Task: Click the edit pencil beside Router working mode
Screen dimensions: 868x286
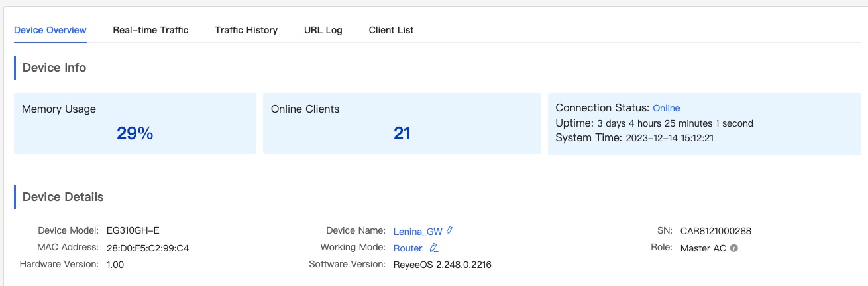Action: 434,248
